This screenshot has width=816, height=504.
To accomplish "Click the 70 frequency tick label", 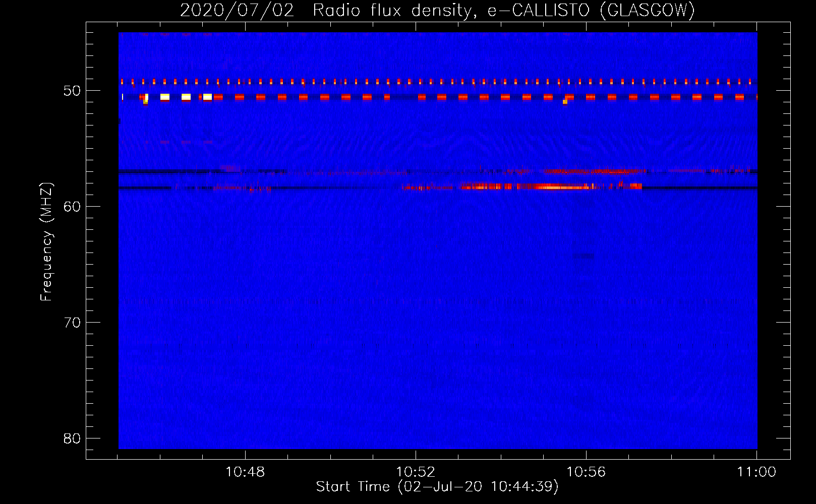I will 72,323.
